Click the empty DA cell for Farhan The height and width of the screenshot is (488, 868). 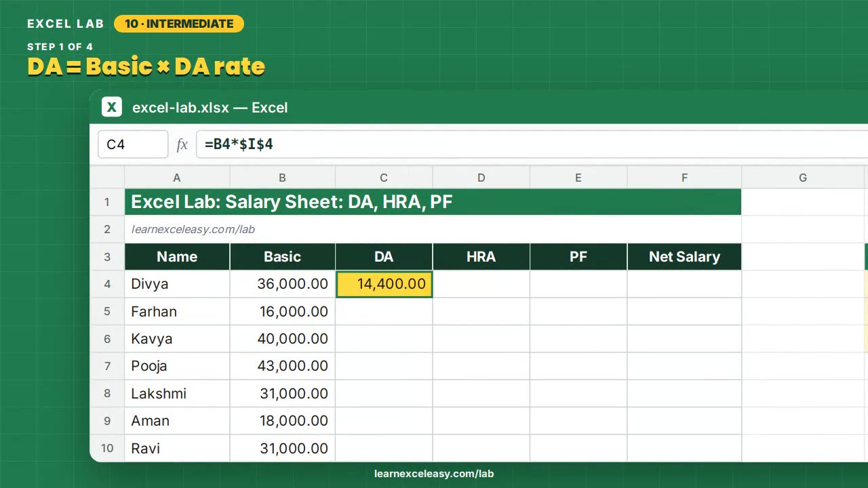384,312
